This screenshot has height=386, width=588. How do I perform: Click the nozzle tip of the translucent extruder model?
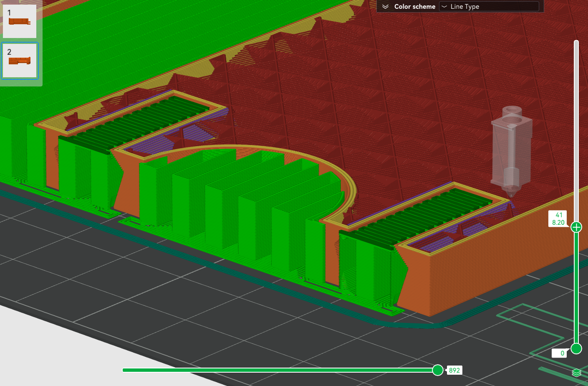511,196
